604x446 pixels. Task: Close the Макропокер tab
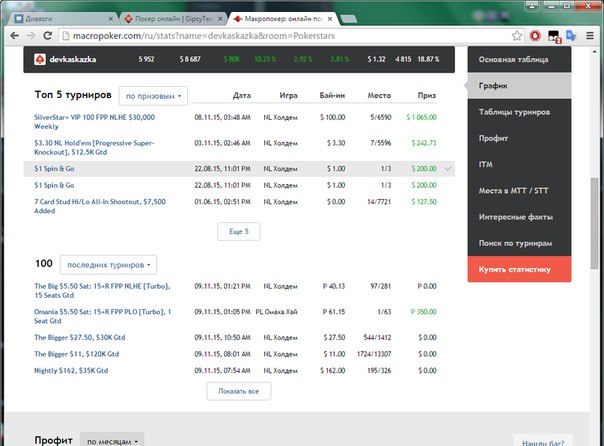(x=330, y=18)
